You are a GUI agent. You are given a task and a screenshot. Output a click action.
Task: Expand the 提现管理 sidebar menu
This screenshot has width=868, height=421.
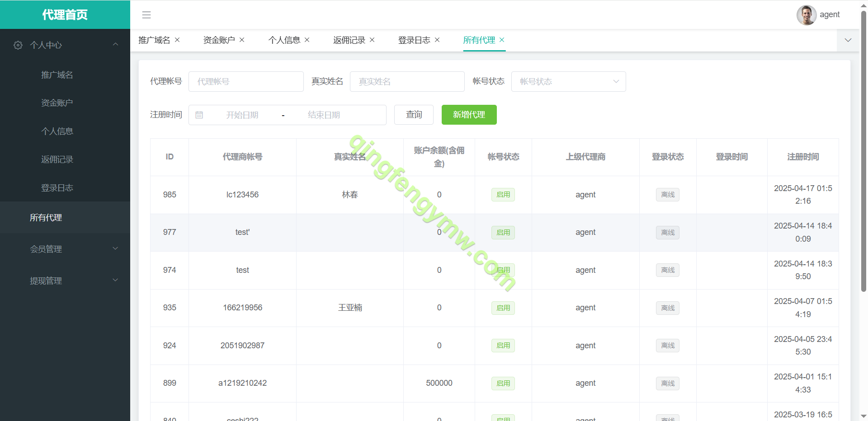(65, 281)
